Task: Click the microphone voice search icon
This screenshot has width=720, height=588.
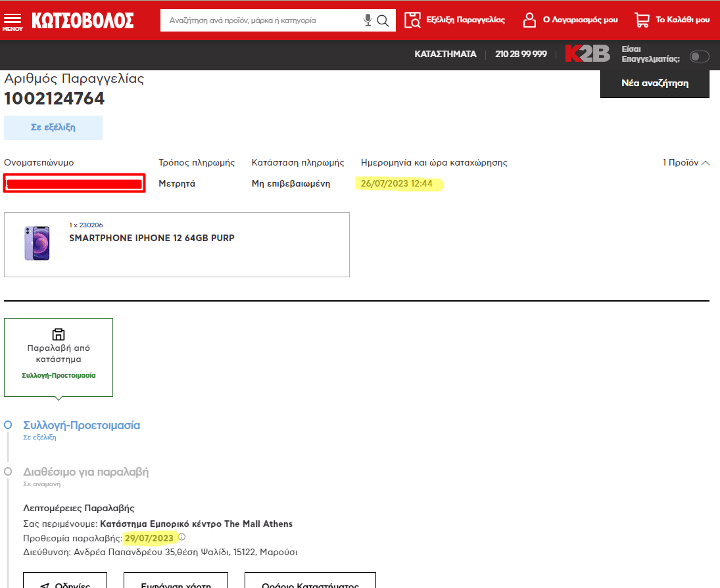Action: point(368,20)
